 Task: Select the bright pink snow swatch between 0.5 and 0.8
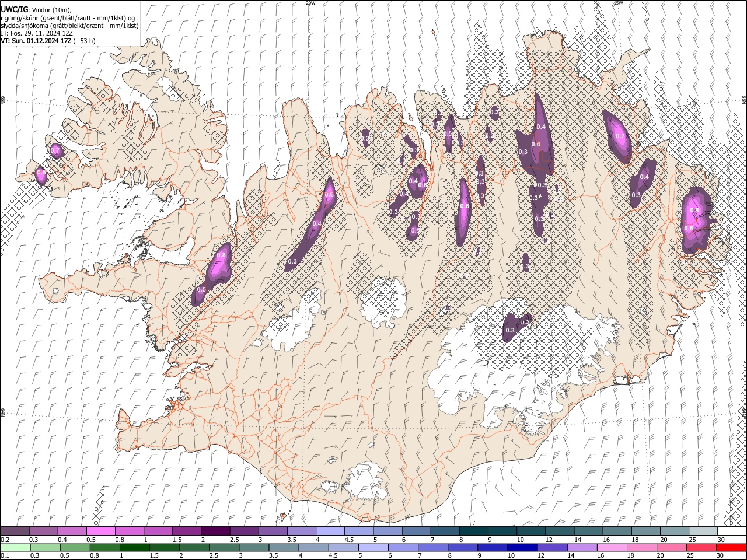coord(100,531)
